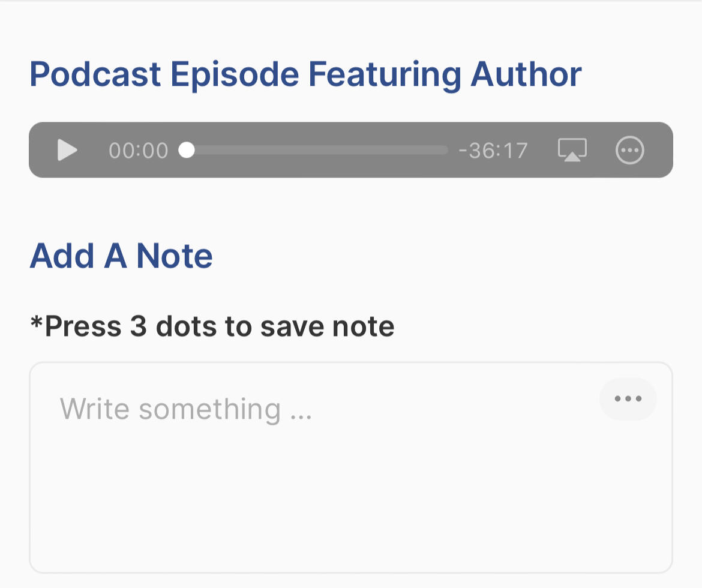Click the word Note in Add A Note
The image size is (702, 588).
[175, 256]
